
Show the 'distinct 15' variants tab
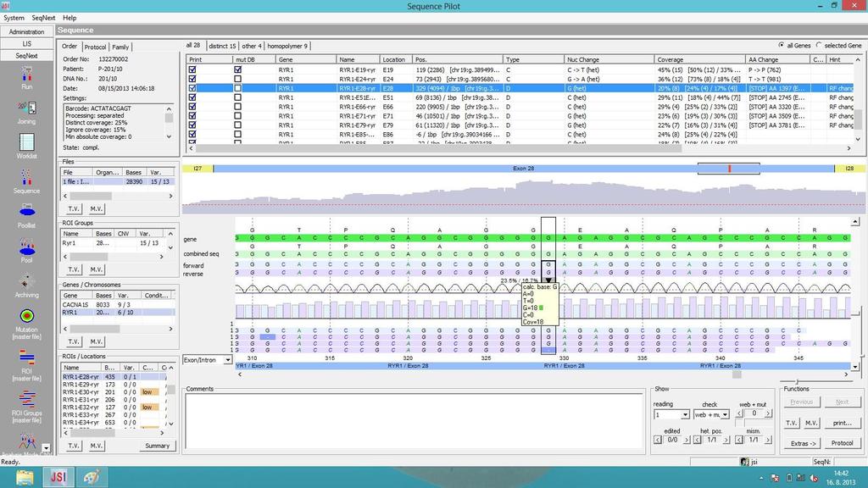pyautogui.click(x=222, y=46)
